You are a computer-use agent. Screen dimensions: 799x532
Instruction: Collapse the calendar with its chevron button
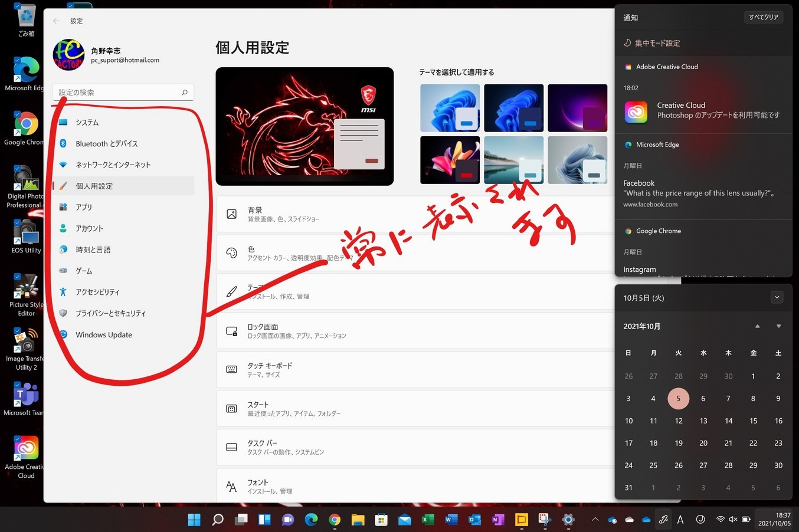(777, 297)
